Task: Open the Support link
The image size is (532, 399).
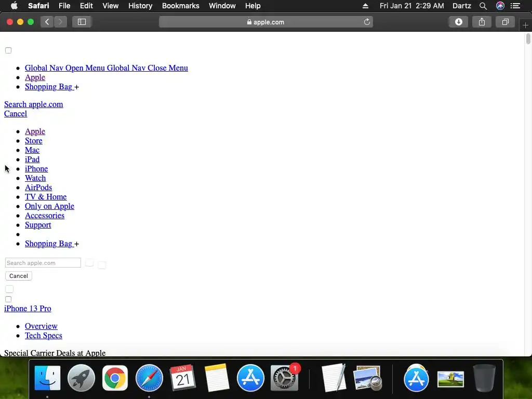Action: point(38,225)
